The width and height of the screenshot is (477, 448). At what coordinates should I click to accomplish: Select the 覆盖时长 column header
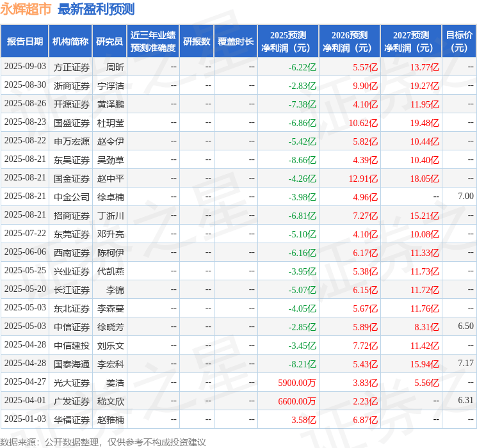235,42
